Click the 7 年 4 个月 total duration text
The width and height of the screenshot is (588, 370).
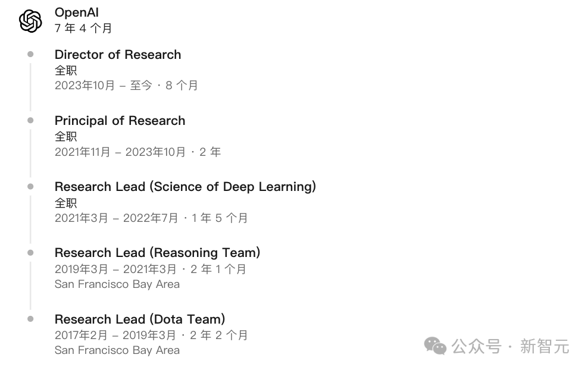[x=83, y=28]
